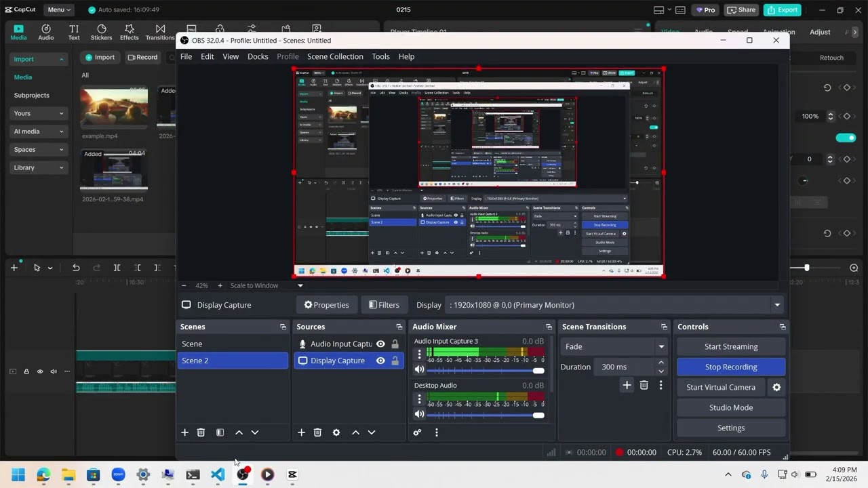This screenshot has height=488, width=868.
Task: Remove the scene transition with trash icon
Action: click(x=644, y=385)
